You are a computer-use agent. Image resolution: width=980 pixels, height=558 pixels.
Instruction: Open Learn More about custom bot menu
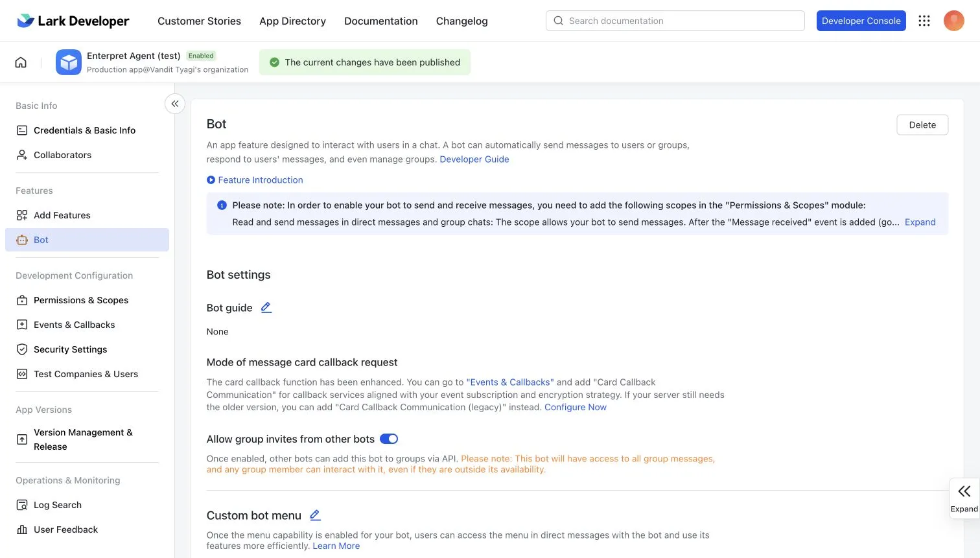(336, 546)
